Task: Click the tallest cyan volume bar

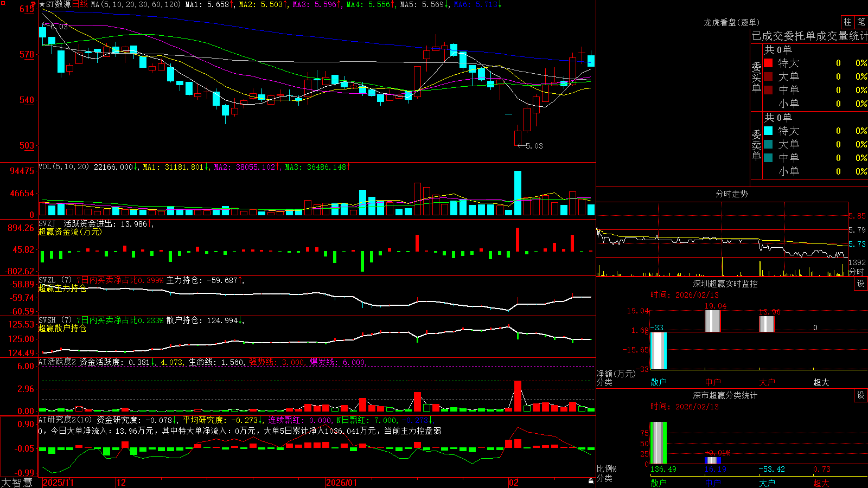Action: pyautogui.click(x=518, y=193)
